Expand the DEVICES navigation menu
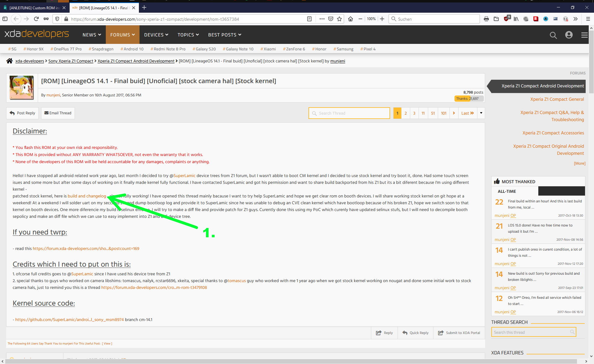The width and height of the screenshot is (594, 364). coord(156,35)
